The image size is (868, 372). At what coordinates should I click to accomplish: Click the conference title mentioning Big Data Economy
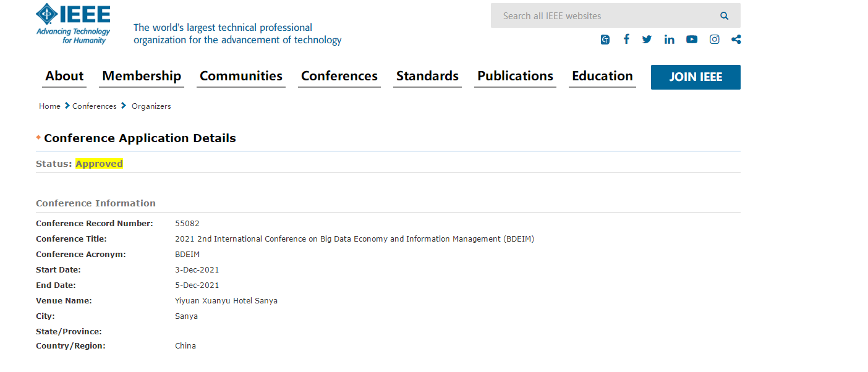[355, 239]
